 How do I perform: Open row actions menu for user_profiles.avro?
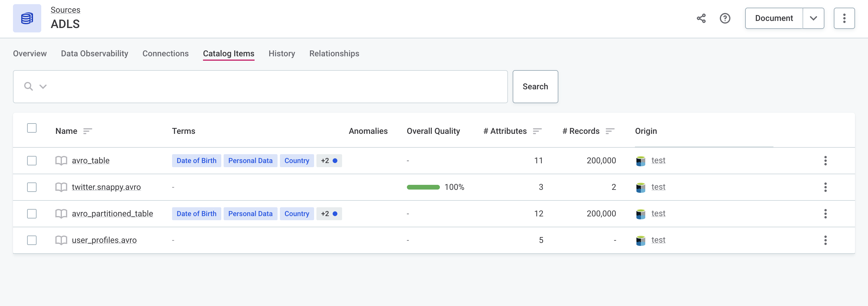(825, 240)
